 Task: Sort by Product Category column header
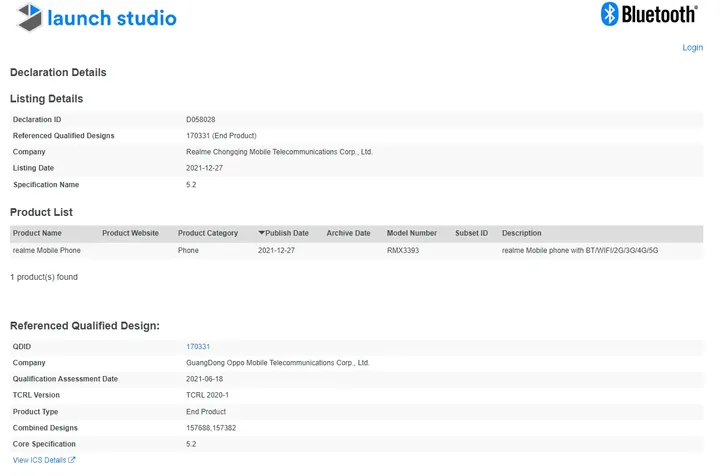pos(208,233)
